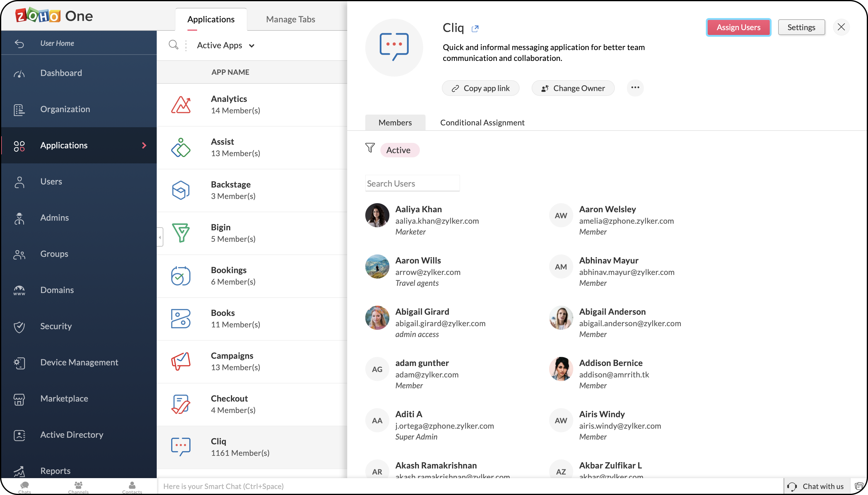
Task: Focus the Search Users field
Action: [x=412, y=183]
